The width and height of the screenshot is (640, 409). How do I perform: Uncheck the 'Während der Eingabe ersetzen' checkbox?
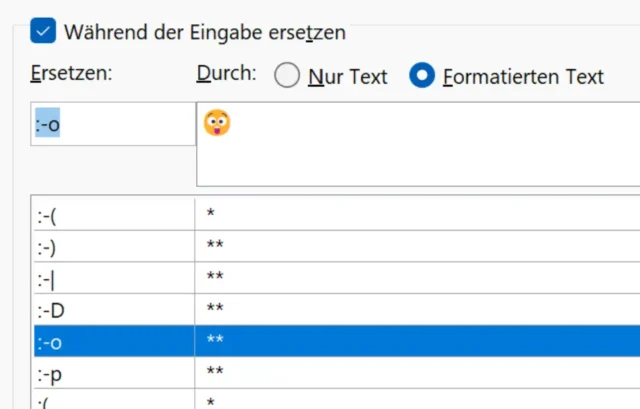[x=43, y=31]
